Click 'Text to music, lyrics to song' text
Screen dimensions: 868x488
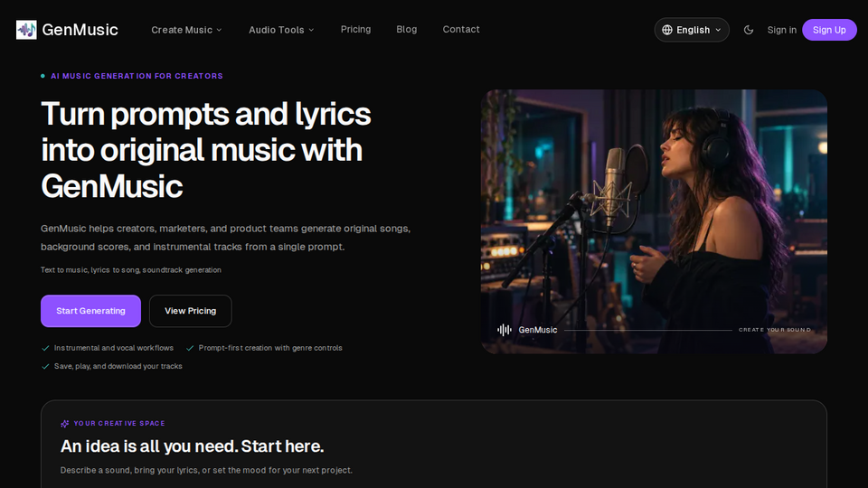pyautogui.click(x=130, y=270)
